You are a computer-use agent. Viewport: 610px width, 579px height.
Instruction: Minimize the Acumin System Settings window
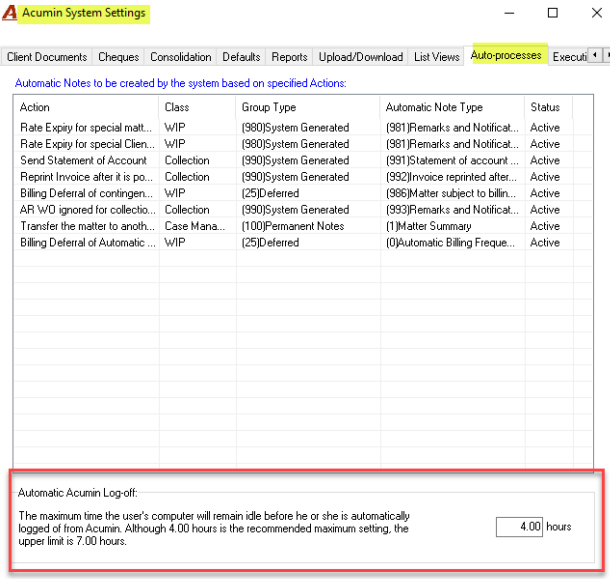[509, 13]
